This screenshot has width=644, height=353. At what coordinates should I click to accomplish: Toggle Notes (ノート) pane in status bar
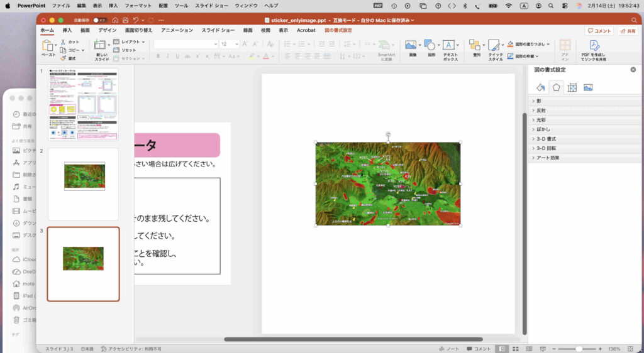click(x=448, y=349)
